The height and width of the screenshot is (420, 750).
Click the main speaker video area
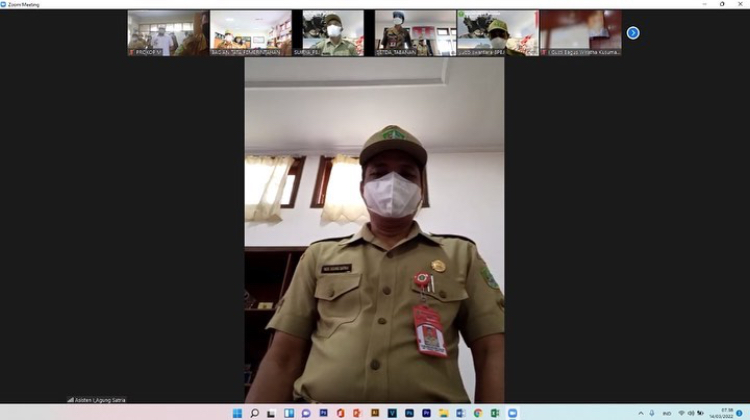(x=374, y=230)
